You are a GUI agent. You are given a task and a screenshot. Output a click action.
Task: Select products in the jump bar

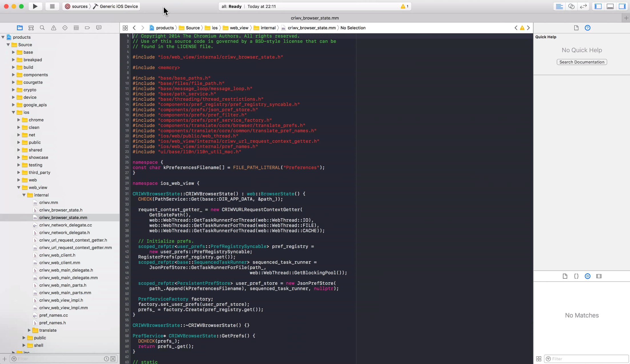pyautogui.click(x=162, y=28)
